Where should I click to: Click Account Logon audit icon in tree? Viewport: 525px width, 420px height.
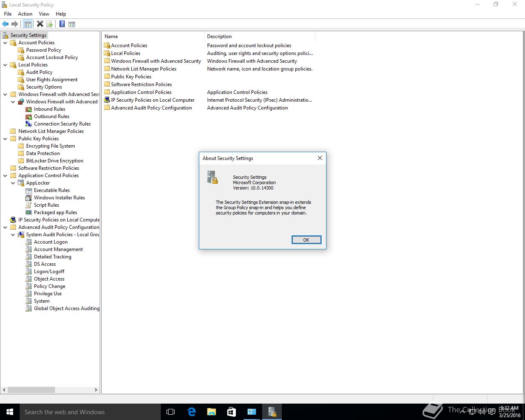click(29, 242)
